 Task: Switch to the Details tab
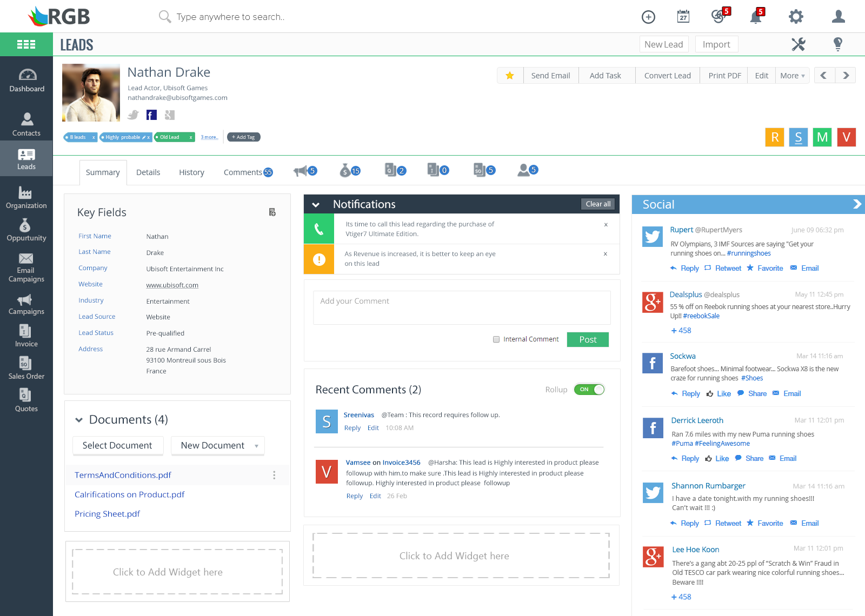tap(148, 172)
